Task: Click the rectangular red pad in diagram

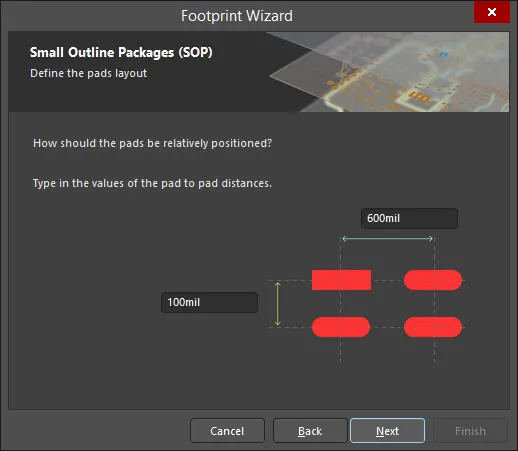Action: pos(341,280)
